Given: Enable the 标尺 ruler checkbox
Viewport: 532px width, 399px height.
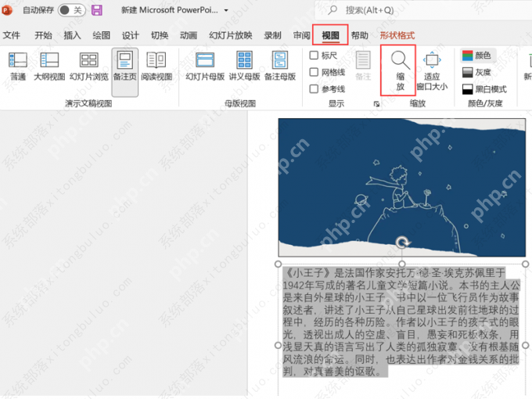Looking at the screenshot, I should [x=315, y=56].
